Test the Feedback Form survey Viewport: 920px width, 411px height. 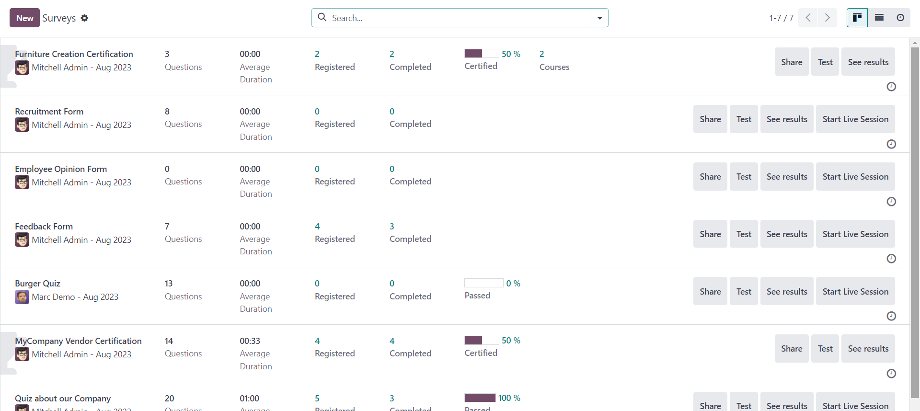(744, 234)
